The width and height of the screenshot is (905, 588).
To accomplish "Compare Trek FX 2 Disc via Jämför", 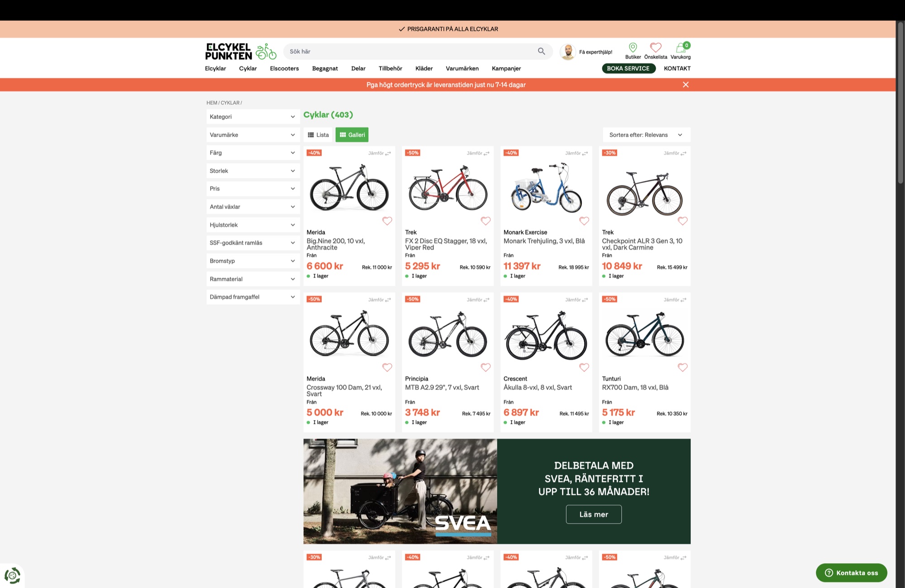I will [478, 153].
